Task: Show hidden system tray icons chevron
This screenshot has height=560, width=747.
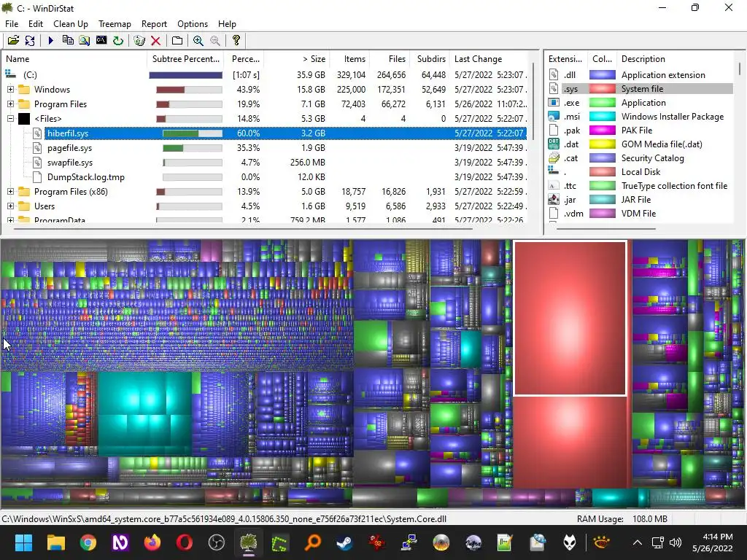Action: [637, 542]
